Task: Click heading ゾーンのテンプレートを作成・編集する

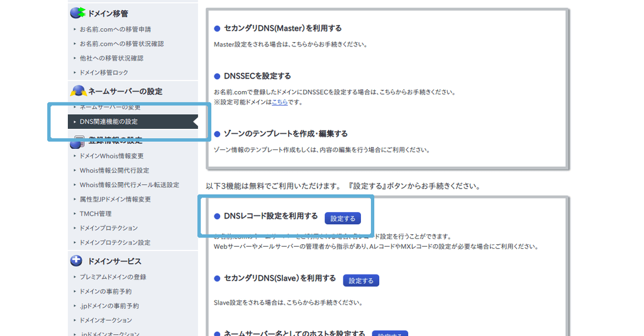Action: pyautogui.click(x=286, y=134)
